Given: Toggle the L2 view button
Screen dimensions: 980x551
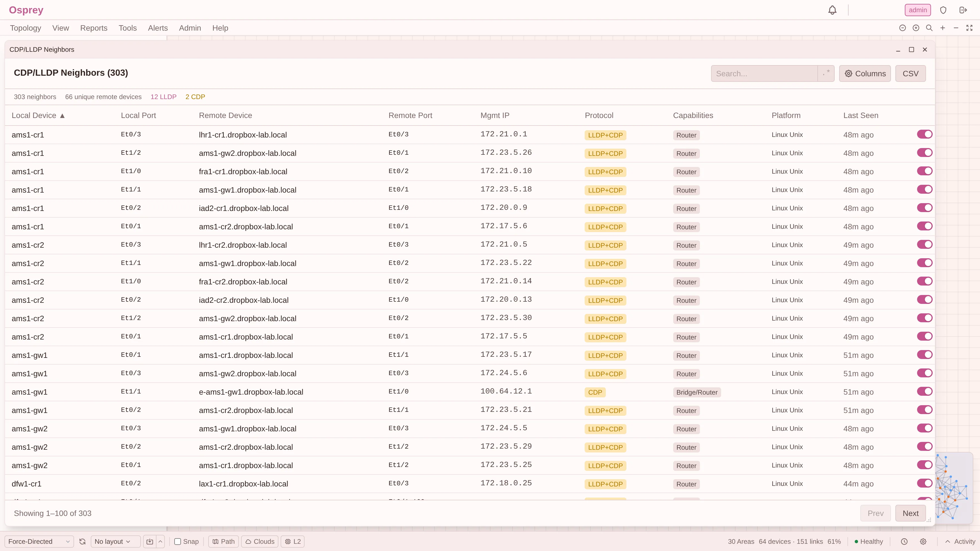Looking at the screenshot, I should 293,542.
